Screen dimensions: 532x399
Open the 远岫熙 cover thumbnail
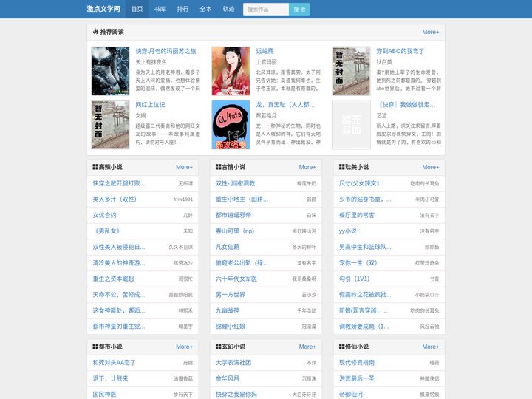click(x=231, y=71)
